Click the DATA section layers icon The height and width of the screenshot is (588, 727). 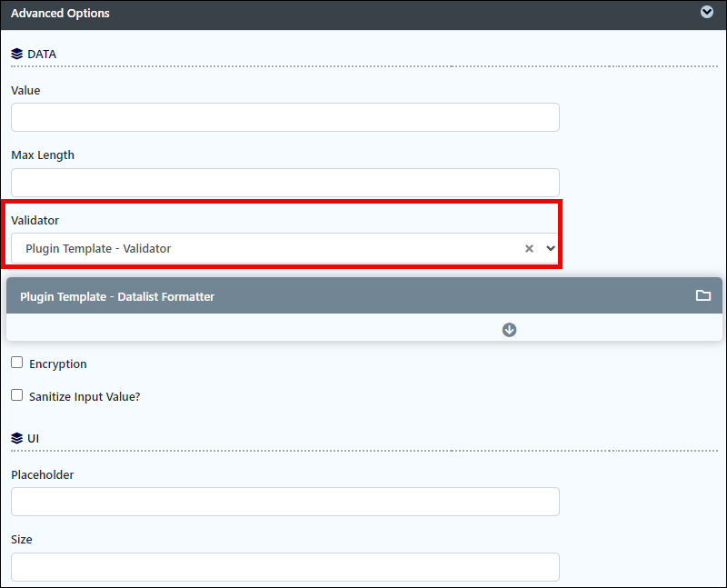(x=16, y=54)
